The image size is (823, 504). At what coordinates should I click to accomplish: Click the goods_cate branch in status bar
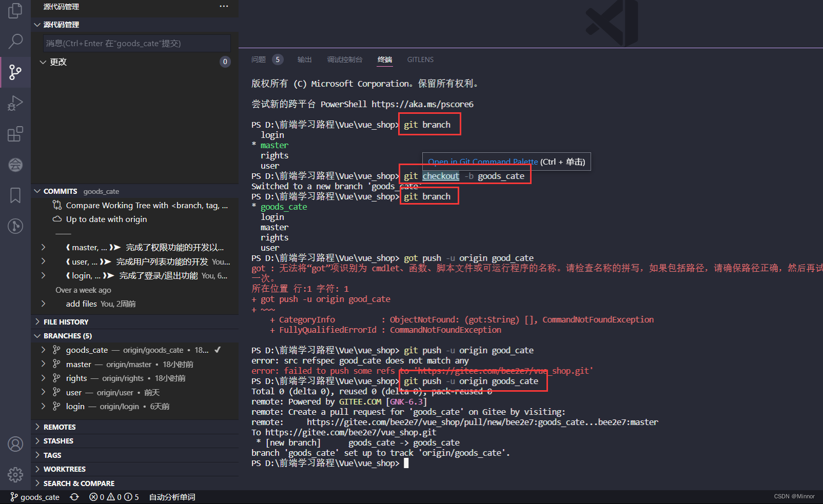[35, 497]
